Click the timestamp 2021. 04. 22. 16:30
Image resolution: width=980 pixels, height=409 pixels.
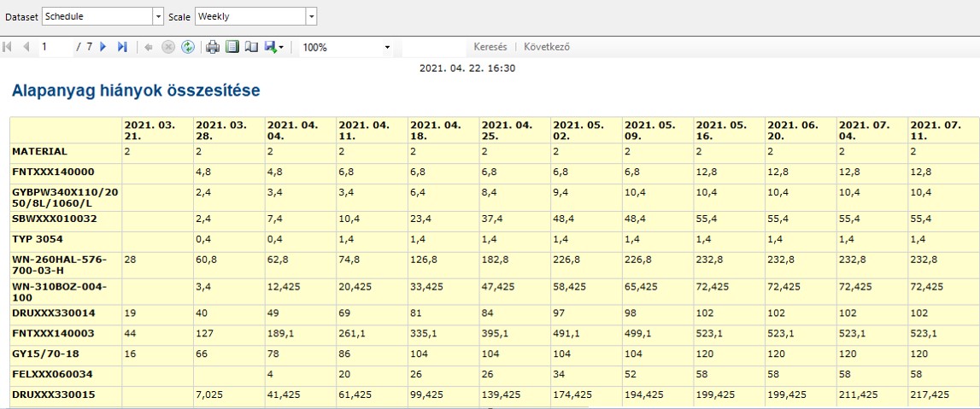(x=467, y=68)
